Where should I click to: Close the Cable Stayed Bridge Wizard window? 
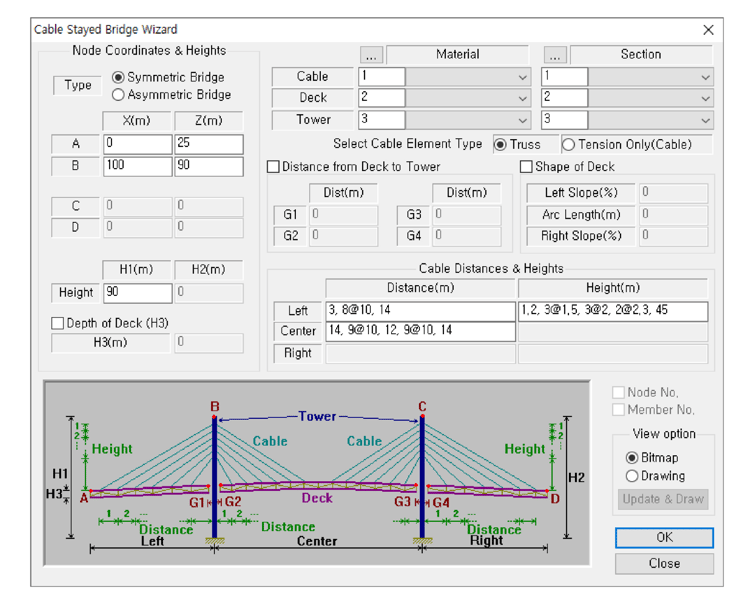point(708,30)
